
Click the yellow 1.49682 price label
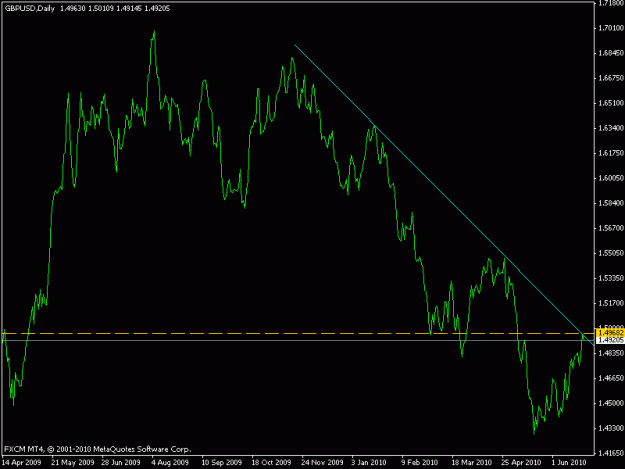click(611, 333)
